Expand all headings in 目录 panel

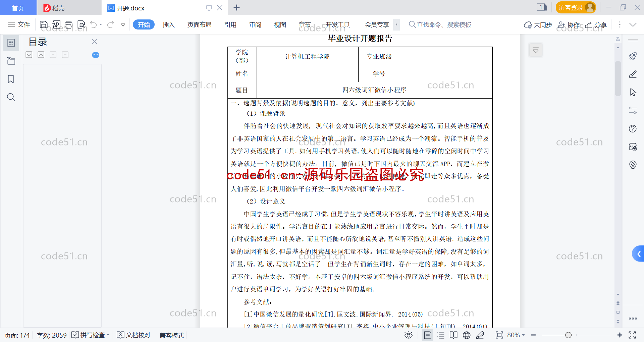pos(29,55)
